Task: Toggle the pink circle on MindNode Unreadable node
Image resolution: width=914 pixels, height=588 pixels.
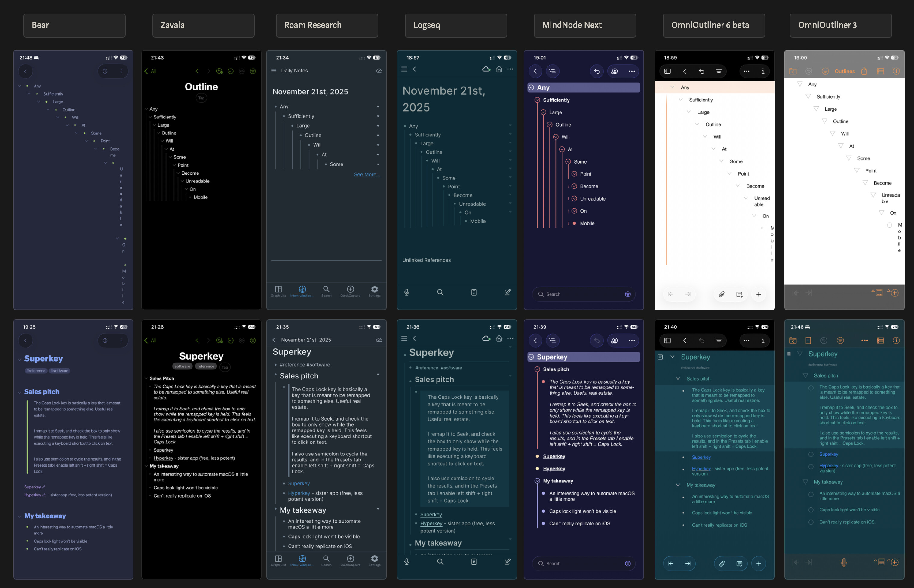Action: tap(574, 198)
